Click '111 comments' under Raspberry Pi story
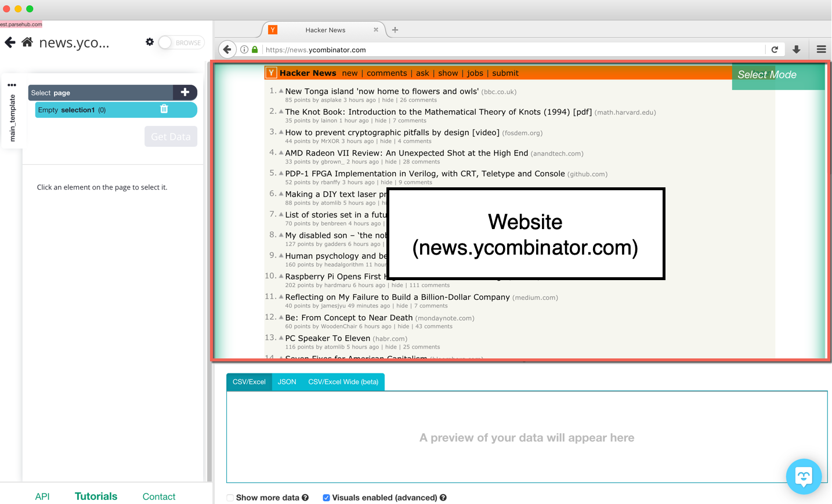 click(429, 285)
